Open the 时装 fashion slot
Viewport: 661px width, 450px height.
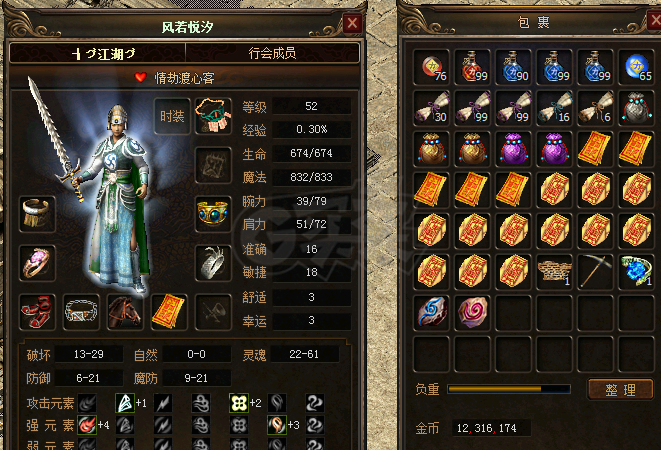(172, 116)
